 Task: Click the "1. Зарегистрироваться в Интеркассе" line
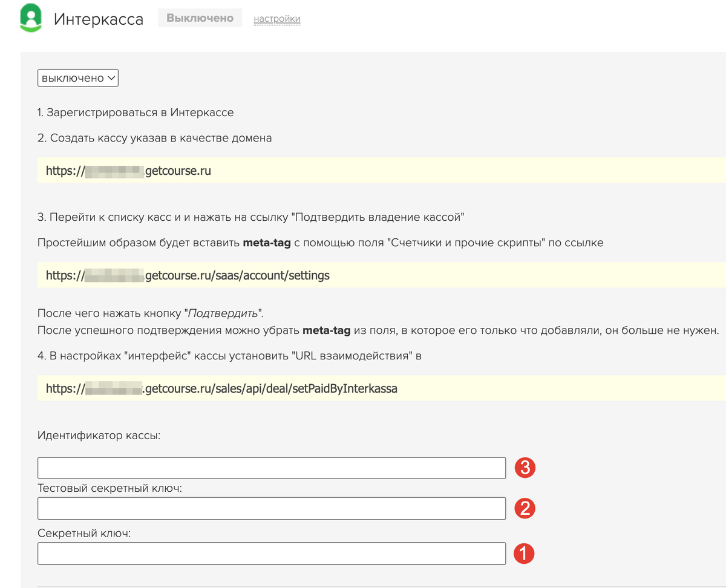pyautogui.click(x=136, y=113)
